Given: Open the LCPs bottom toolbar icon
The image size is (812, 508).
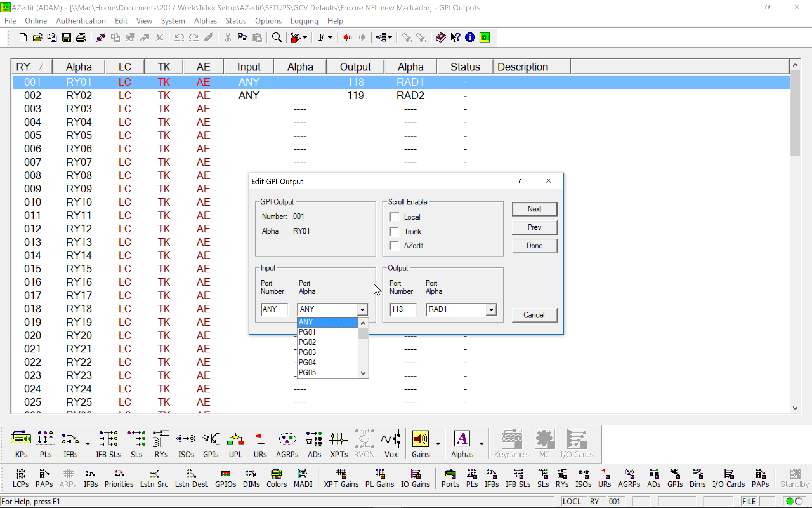Looking at the screenshot, I should [x=21, y=478].
